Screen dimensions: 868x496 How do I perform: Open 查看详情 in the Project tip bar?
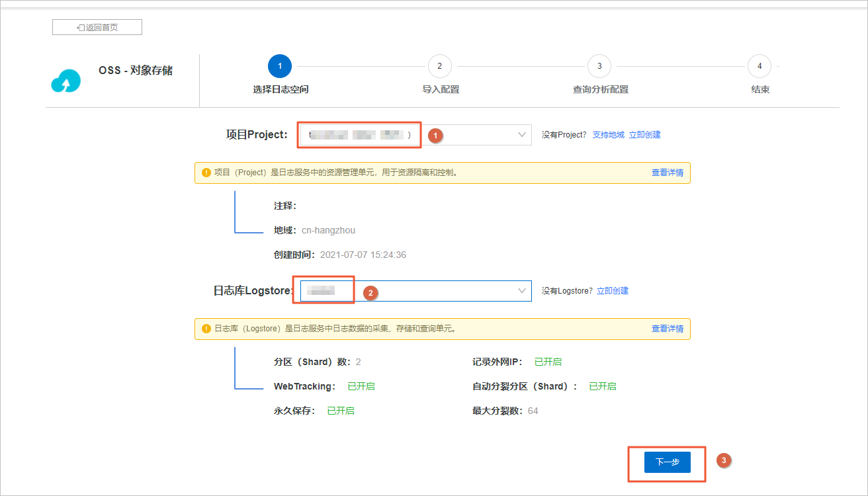(667, 173)
